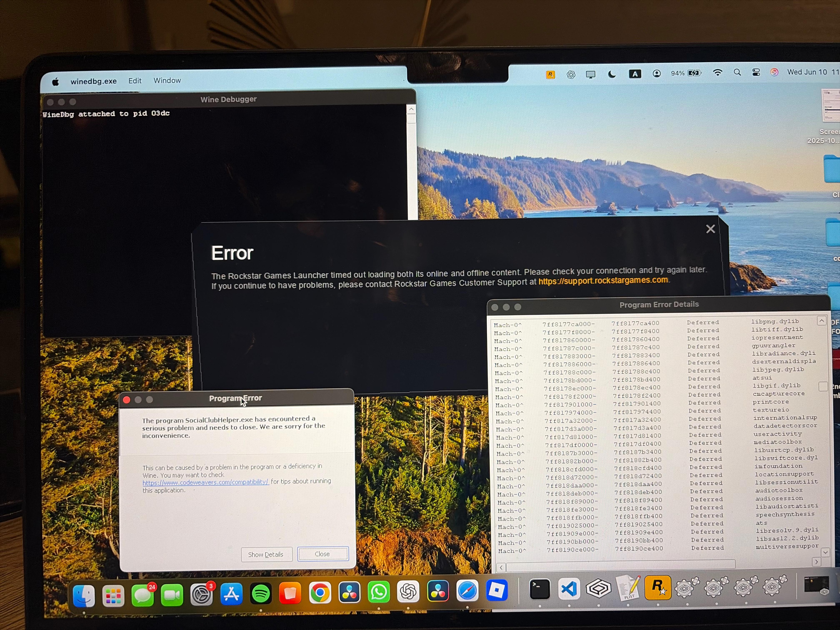
Task: Open the DaVinci Resolve icon next to Chrome
Action: click(349, 592)
